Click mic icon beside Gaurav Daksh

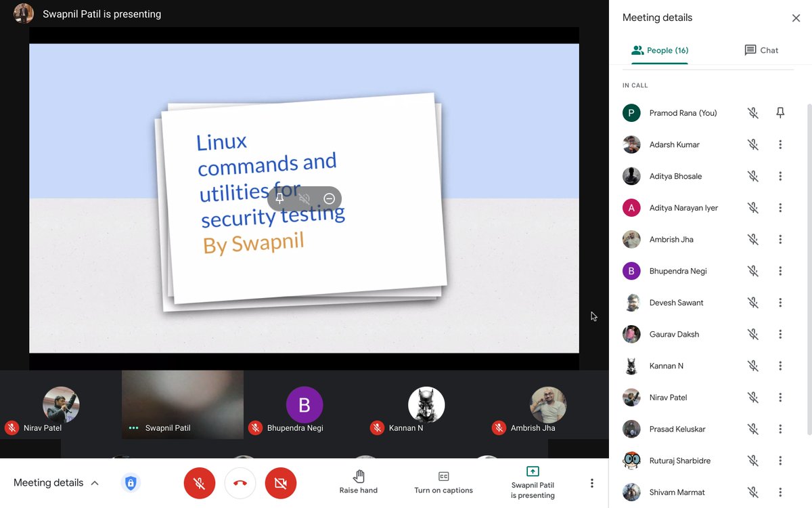click(752, 334)
